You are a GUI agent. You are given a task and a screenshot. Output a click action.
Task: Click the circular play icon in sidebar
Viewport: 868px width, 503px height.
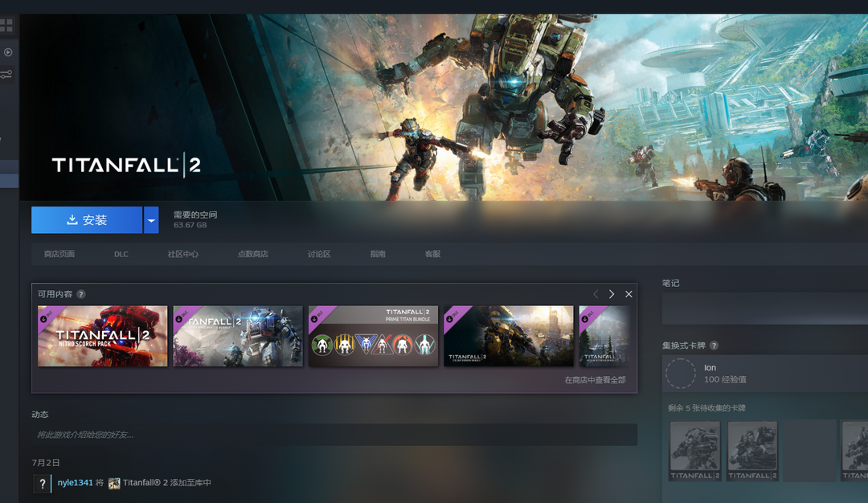pos(8,52)
